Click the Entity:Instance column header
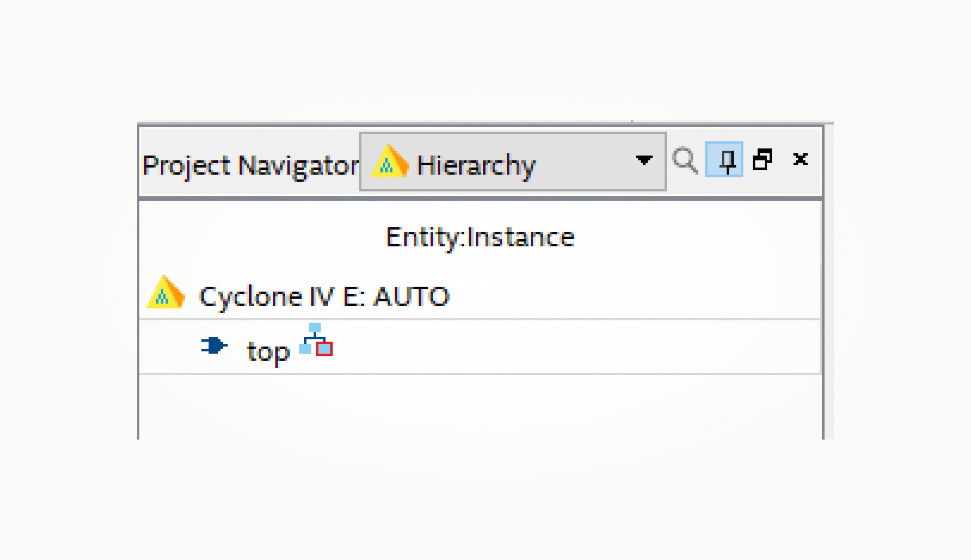 coord(479,237)
